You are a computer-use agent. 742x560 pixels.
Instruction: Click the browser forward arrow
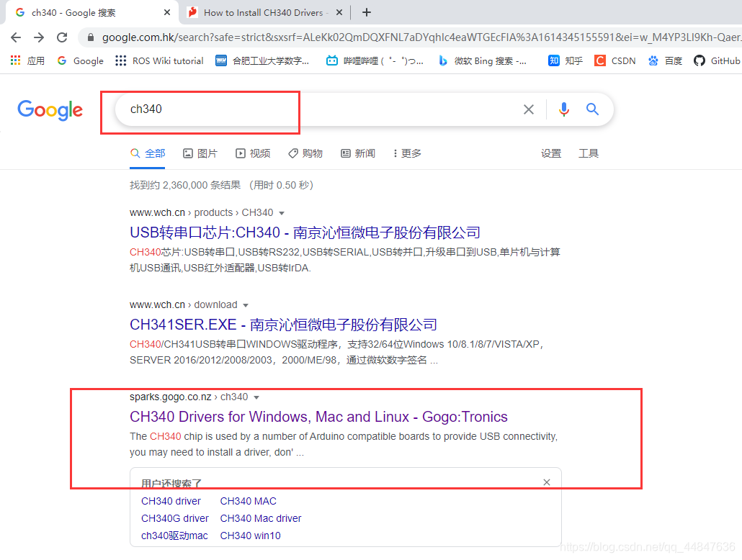click(39, 37)
